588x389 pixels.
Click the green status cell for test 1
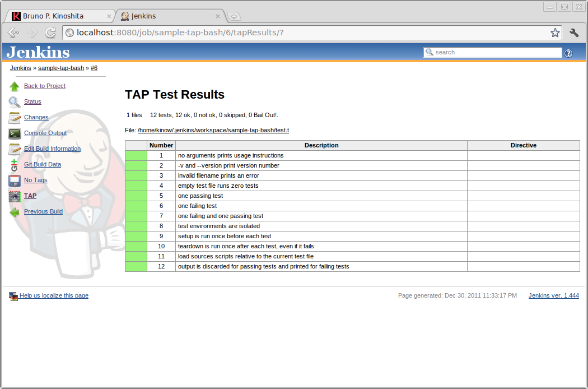coord(136,155)
